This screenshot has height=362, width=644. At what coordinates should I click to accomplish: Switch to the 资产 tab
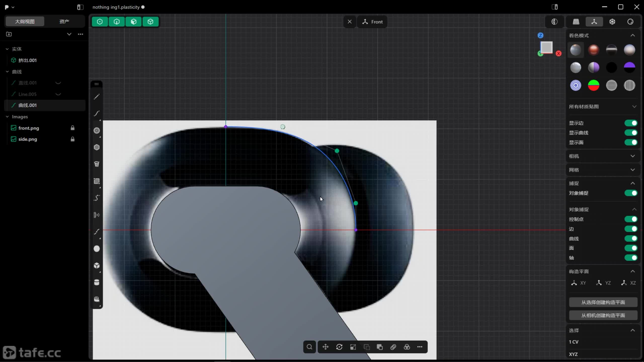(64, 21)
